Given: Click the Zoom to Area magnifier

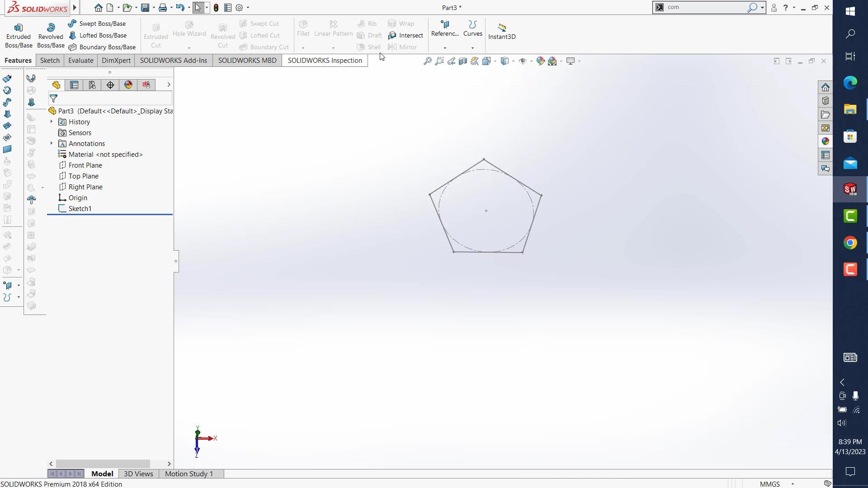Looking at the screenshot, I should pyautogui.click(x=439, y=61).
